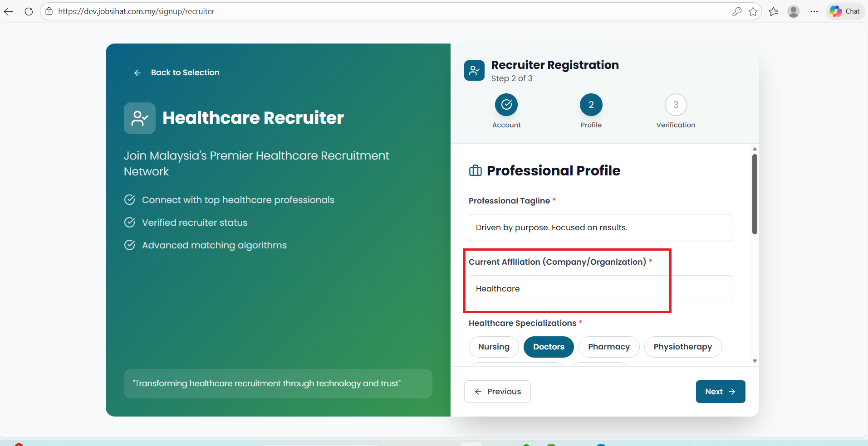Click the Next button
Image resolution: width=868 pixels, height=446 pixels.
pyautogui.click(x=720, y=392)
